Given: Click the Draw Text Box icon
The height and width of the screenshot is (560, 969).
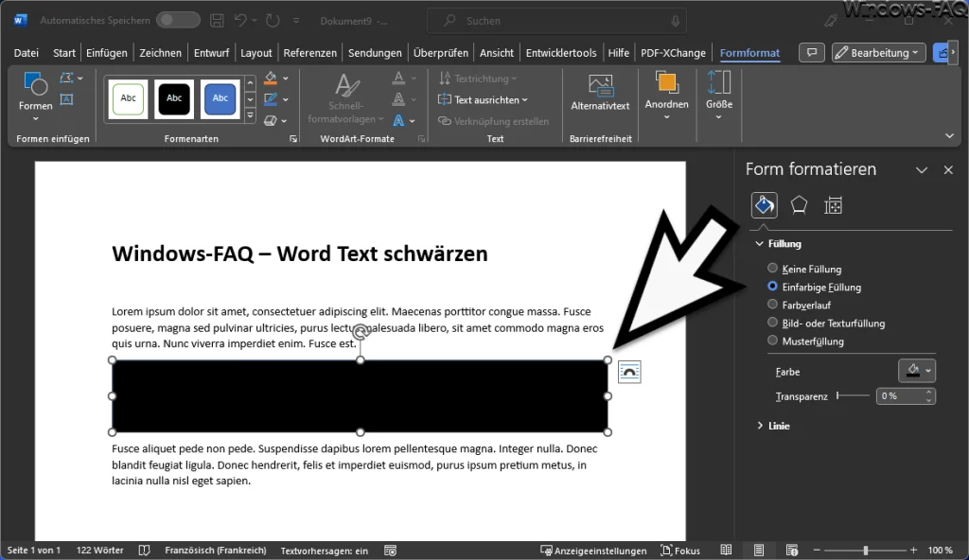Looking at the screenshot, I should 67,99.
